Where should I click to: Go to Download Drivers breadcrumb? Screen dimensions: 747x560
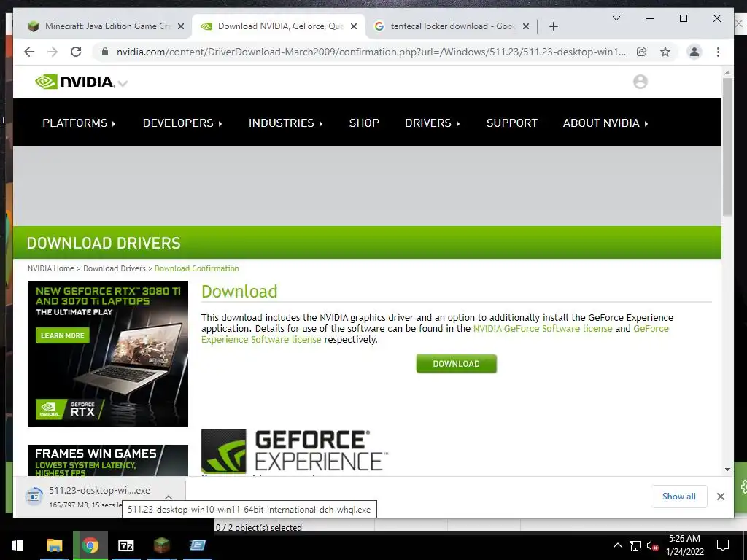click(115, 268)
